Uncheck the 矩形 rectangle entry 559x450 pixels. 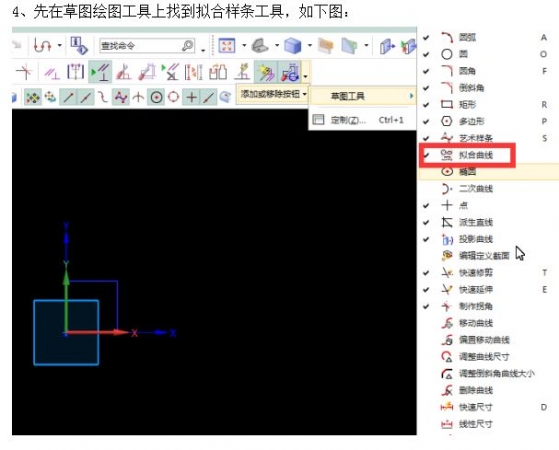(485, 104)
